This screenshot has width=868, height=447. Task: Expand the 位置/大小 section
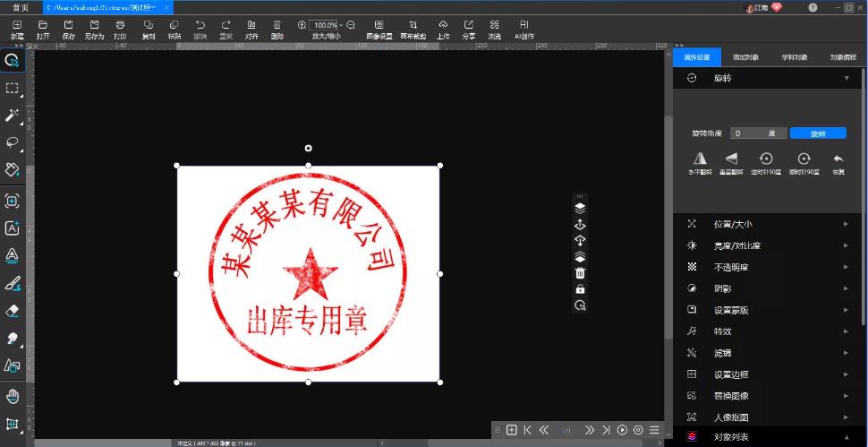pos(846,224)
